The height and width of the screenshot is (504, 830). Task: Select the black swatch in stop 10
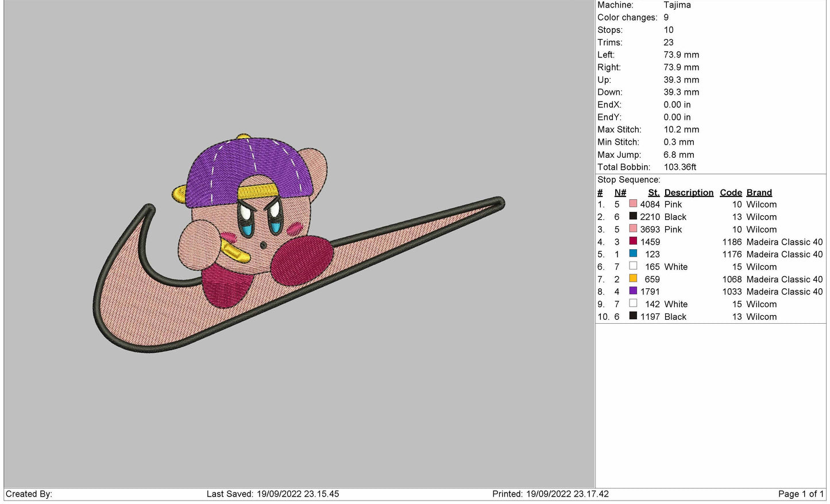[x=633, y=316]
